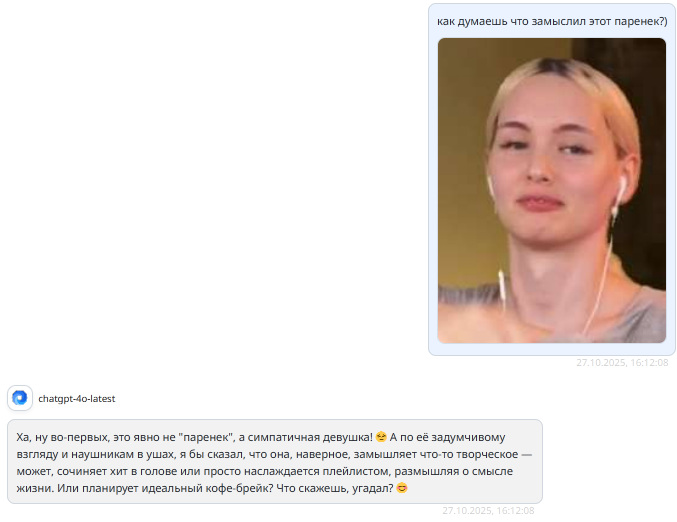Screen dimensions: 677x522
Task: Click the quoted word "паренек" in the reply
Action: 206,437
